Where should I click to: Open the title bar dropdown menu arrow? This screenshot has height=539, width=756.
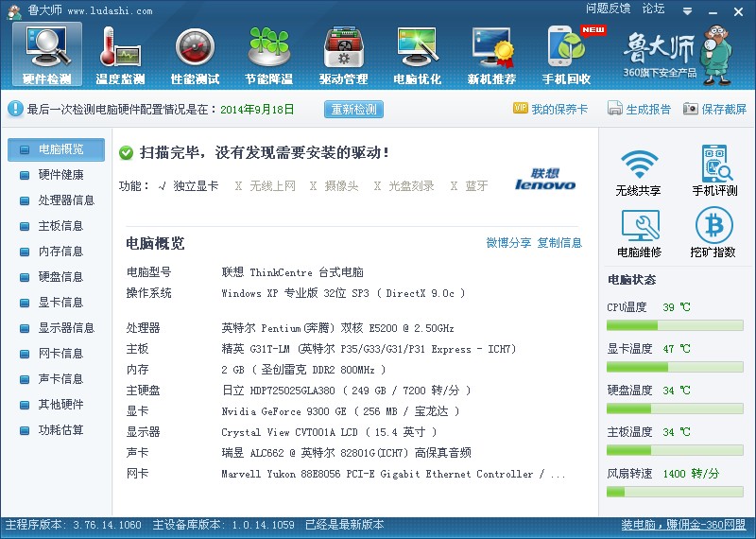point(688,11)
